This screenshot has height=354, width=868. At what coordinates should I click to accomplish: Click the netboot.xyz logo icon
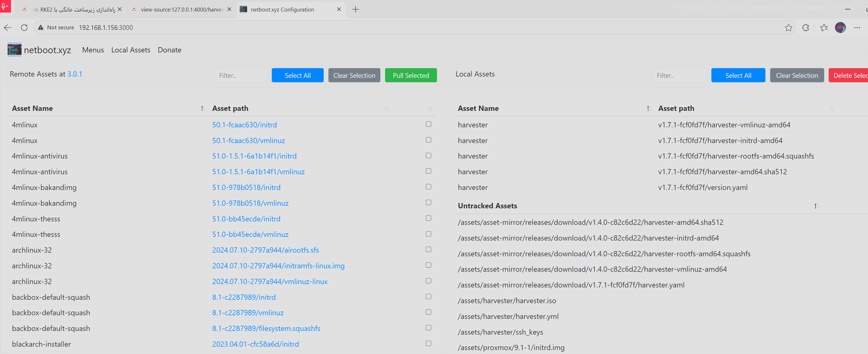tap(14, 50)
